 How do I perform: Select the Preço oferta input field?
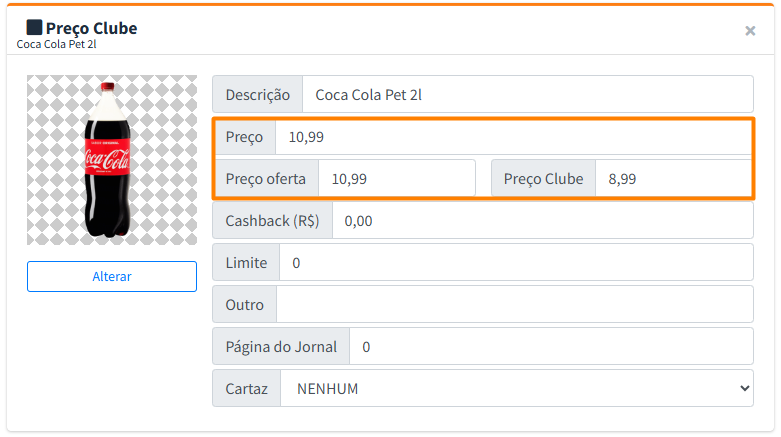click(x=396, y=179)
